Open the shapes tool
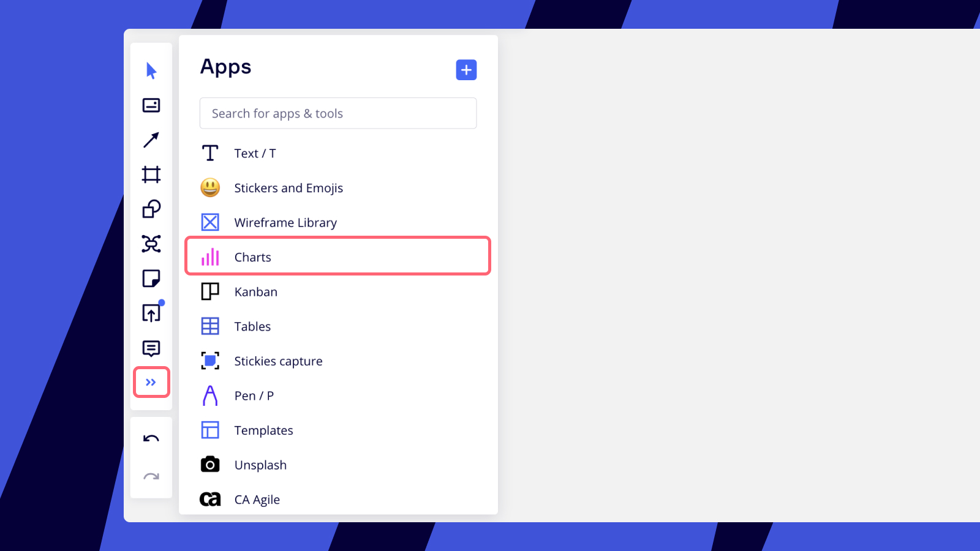Screen dimensions: 980x551 (x=151, y=209)
